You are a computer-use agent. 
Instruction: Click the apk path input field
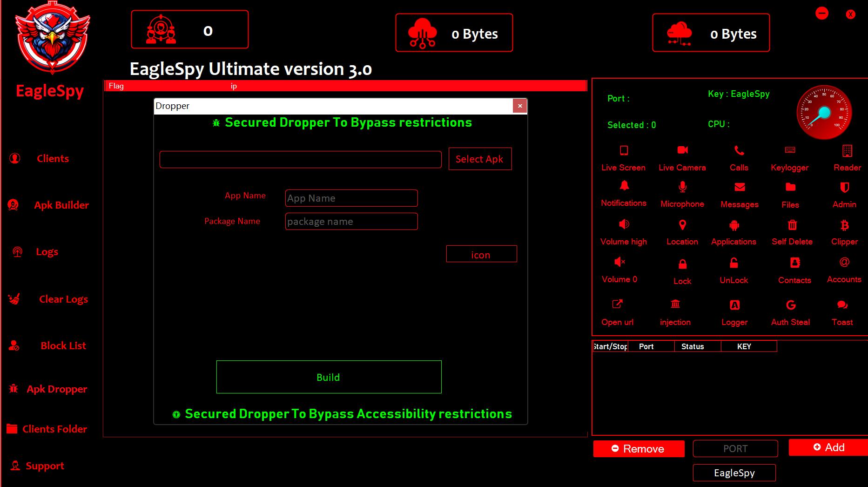click(x=300, y=159)
